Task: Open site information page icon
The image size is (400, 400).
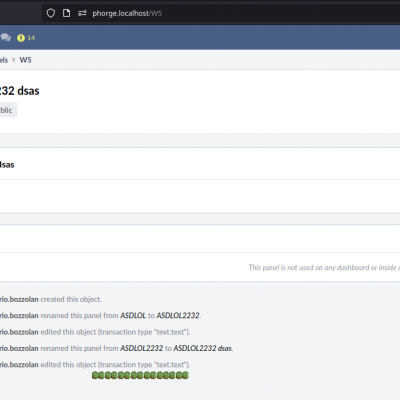Action: (x=66, y=13)
